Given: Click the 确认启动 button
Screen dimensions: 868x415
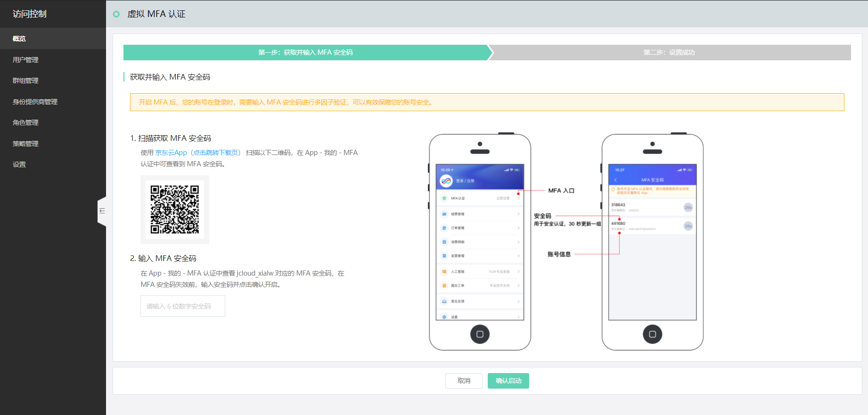Looking at the screenshot, I should [x=508, y=381].
